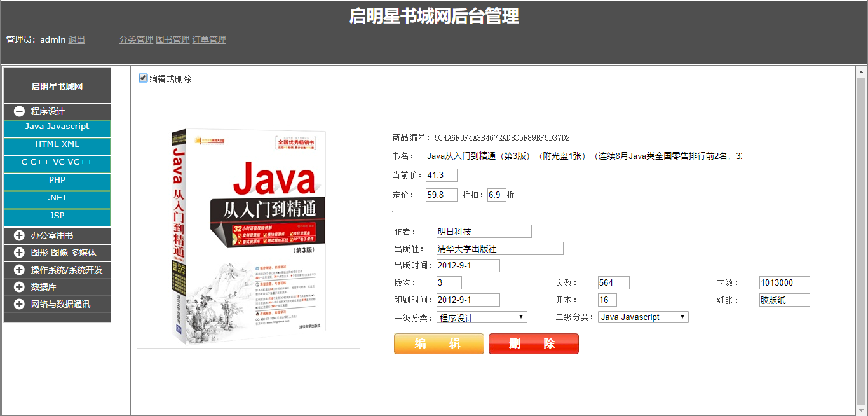This screenshot has height=416, width=868.
Task: Click the scrollbar down arrow
Action: (862, 411)
